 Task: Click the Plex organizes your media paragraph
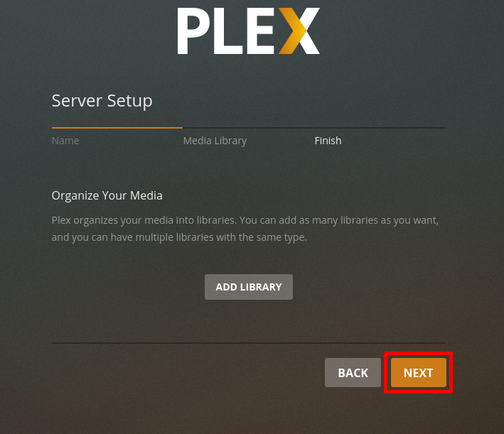point(245,229)
